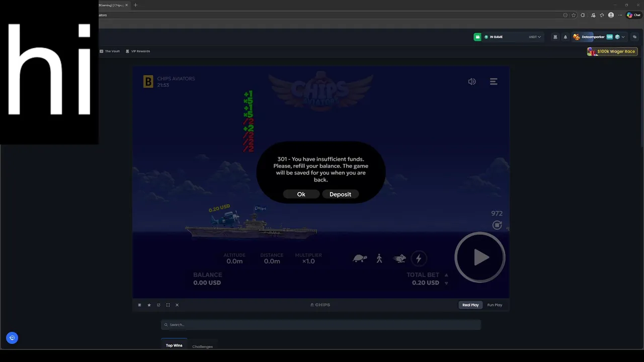
Task: Open browser favorites list icon
Action: tap(602, 15)
